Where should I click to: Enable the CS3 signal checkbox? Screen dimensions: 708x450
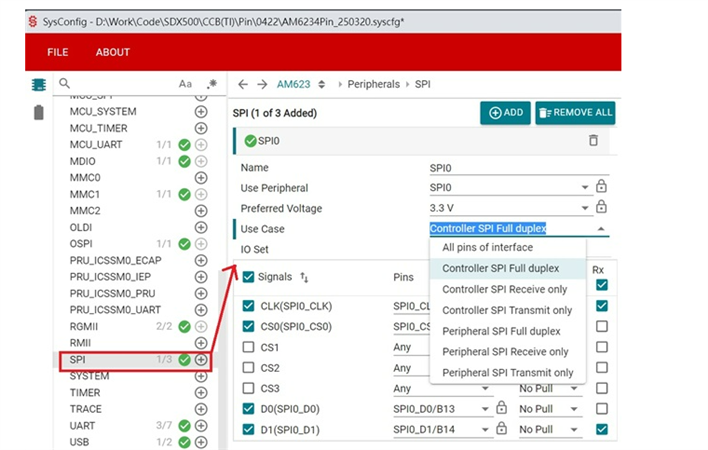tap(248, 388)
